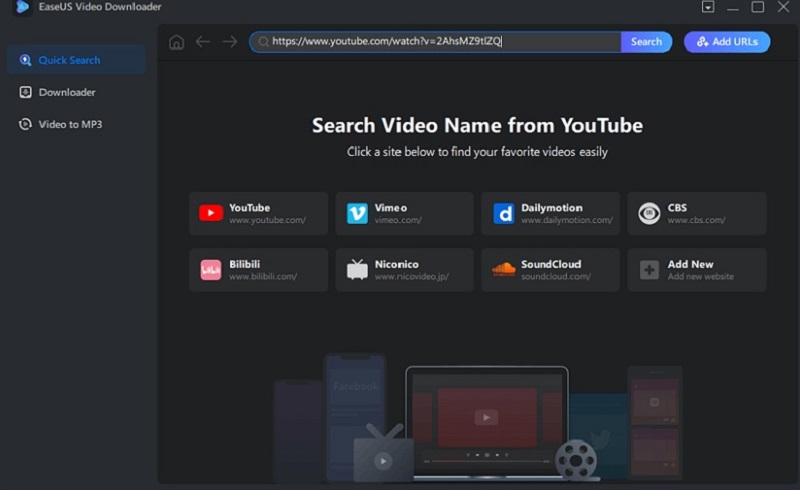
Task: Open soundcloud.com/ site link text
Action: tap(556, 276)
